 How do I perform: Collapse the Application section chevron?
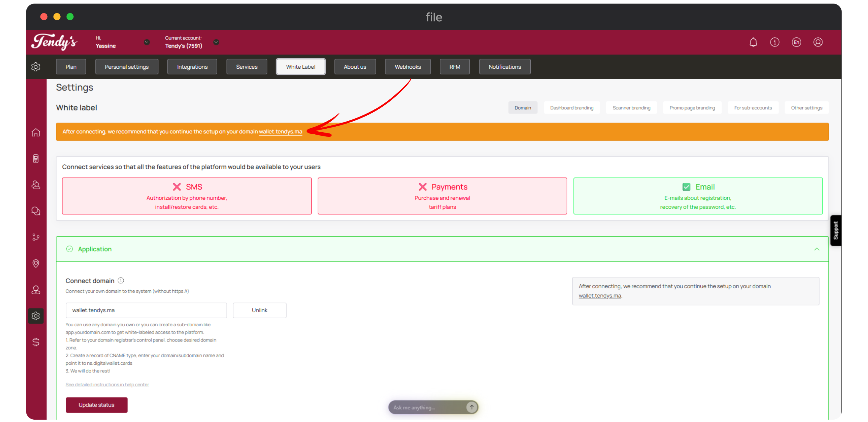coord(817,249)
